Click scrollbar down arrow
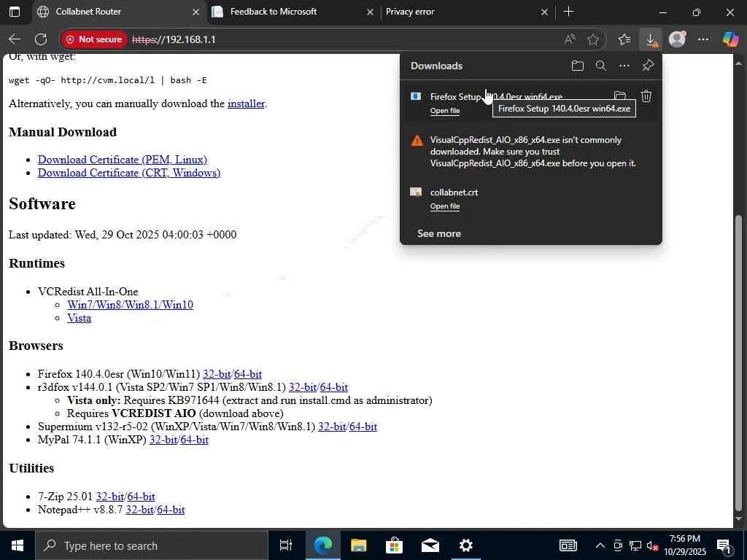Image resolution: width=747 pixels, height=560 pixels. pyautogui.click(x=739, y=518)
